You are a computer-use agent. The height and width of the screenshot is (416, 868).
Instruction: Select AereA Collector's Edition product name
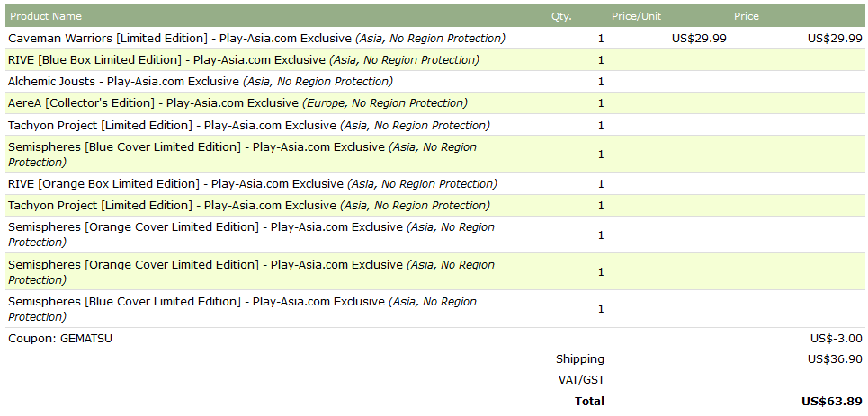pos(237,103)
